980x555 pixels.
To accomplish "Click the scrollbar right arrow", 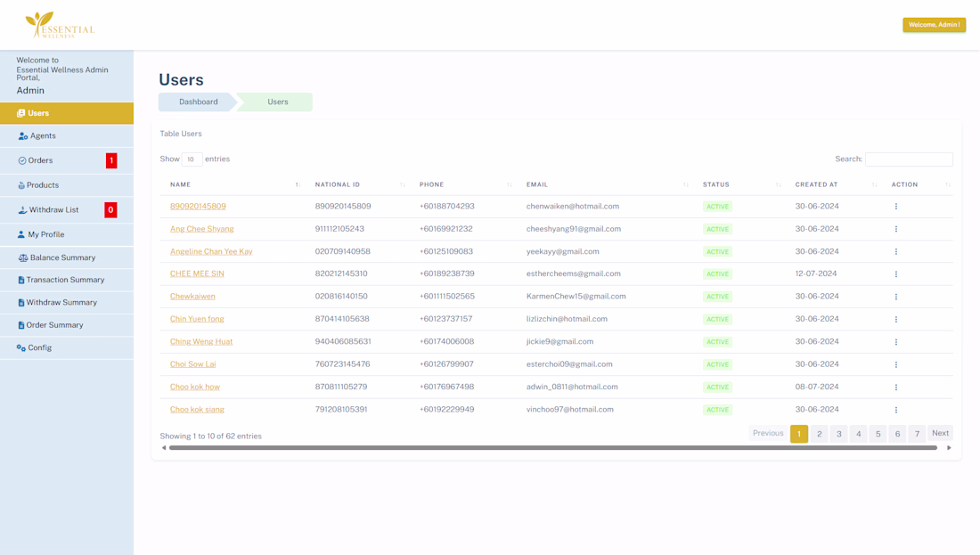I will point(949,447).
